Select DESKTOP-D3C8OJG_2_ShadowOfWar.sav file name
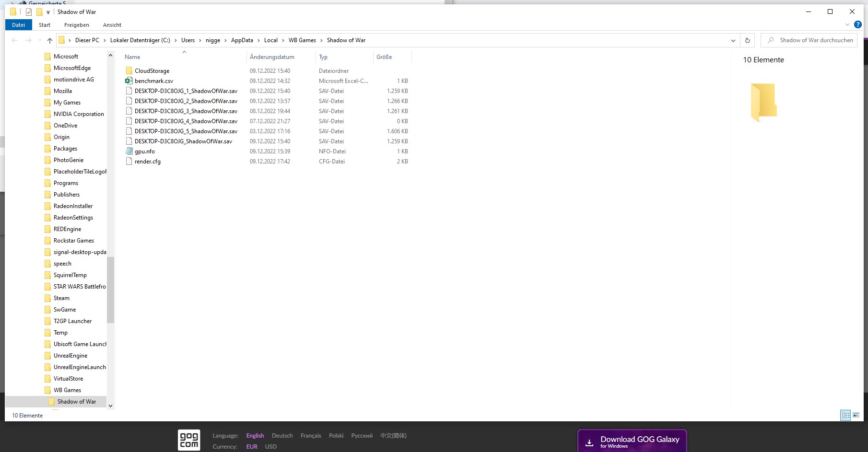This screenshot has height=452, width=868. tap(186, 101)
